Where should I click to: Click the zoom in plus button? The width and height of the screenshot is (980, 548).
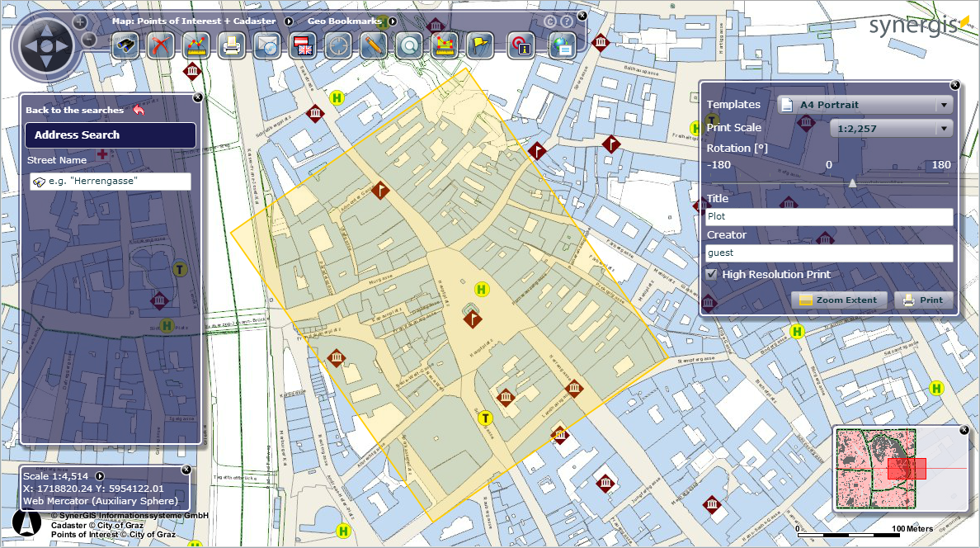click(x=80, y=22)
